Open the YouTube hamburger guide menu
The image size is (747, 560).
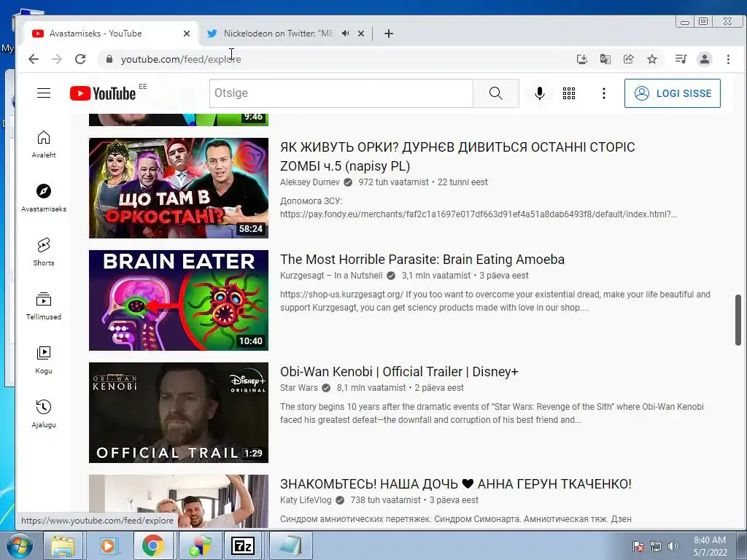point(44,93)
